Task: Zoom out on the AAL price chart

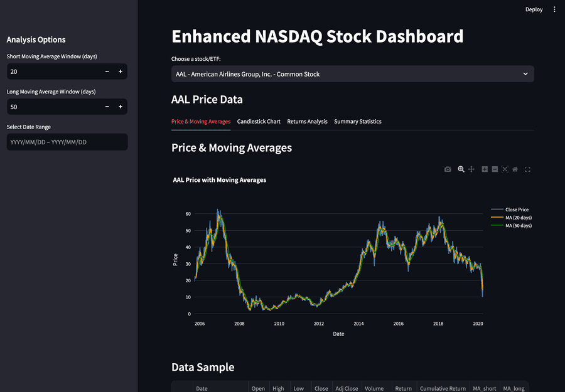Action: 495,169
